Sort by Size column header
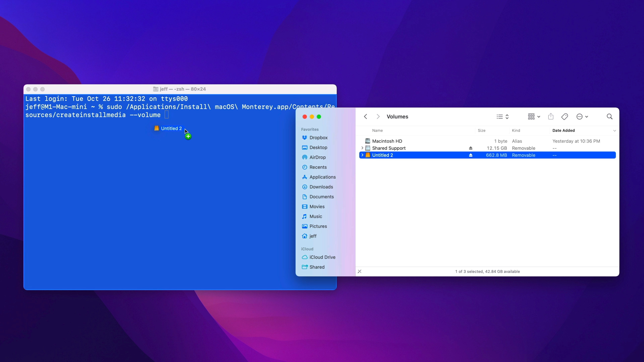 [x=481, y=130]
